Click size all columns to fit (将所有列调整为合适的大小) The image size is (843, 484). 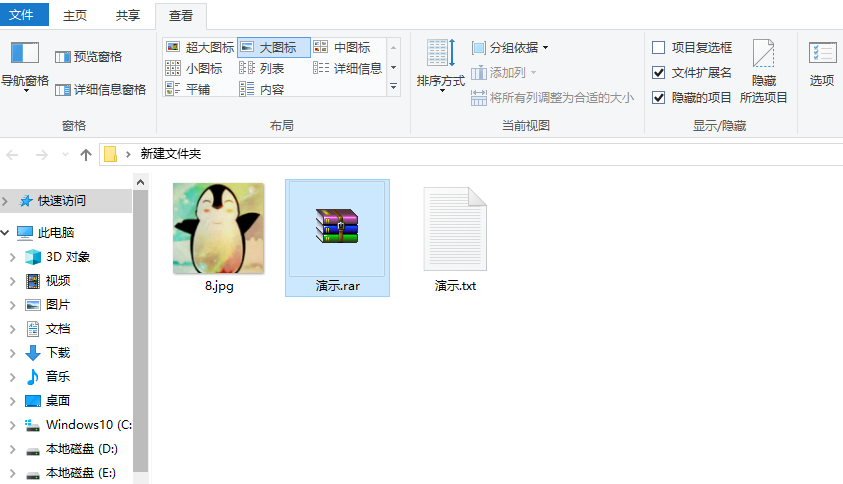click(x=552, y=97)
